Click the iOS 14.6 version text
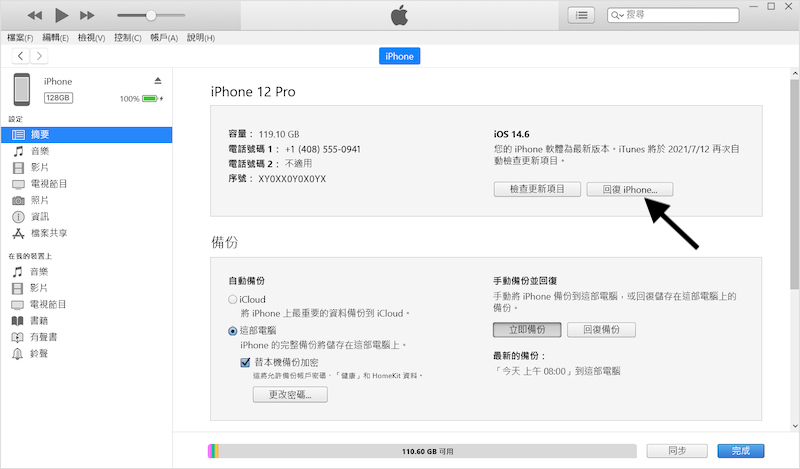 point(511,134)
